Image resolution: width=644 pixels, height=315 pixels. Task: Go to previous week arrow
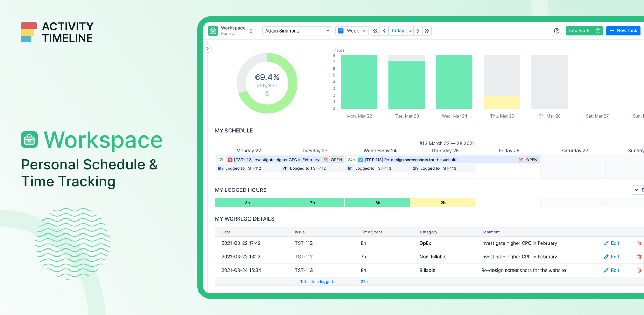click(x=384, y=31)
